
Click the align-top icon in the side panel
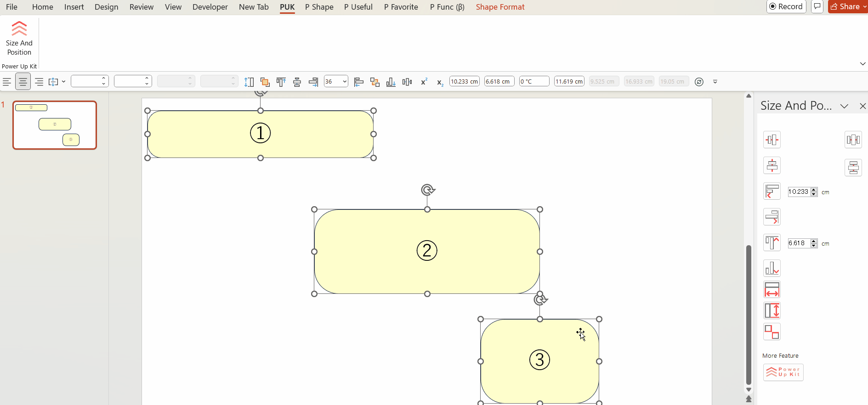coord(772,242)
